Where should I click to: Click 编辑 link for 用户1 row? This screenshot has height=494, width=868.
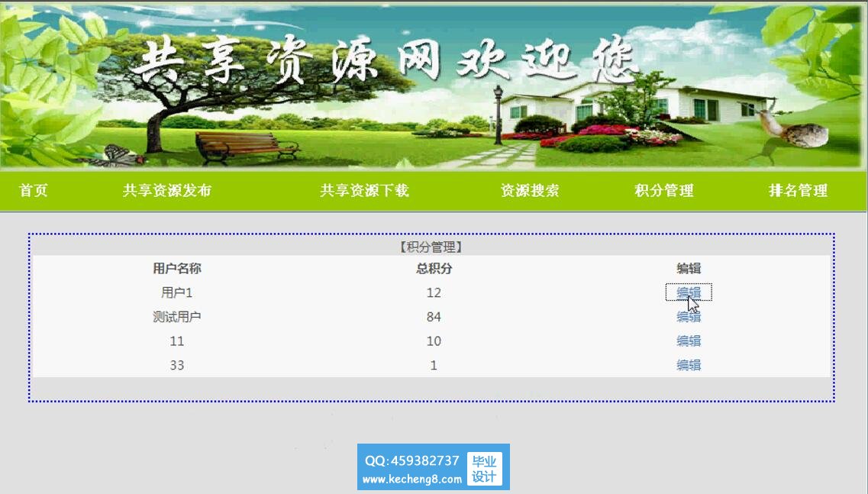point(689,292)
